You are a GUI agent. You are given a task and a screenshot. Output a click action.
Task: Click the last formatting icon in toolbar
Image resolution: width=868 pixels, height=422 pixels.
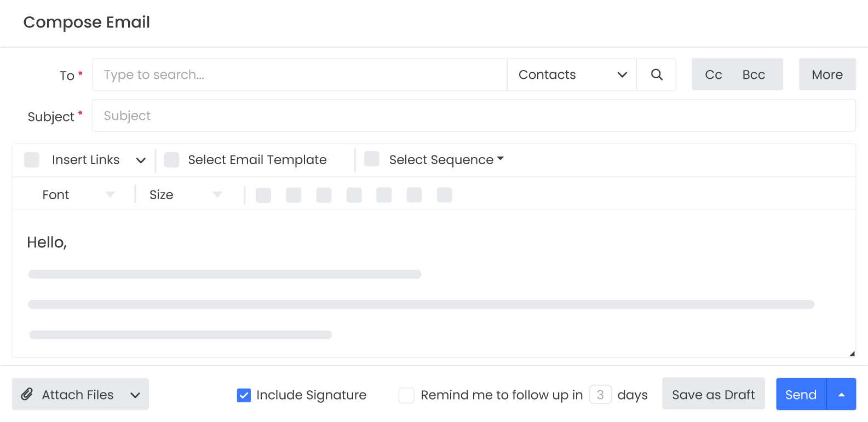pos(444,195)
